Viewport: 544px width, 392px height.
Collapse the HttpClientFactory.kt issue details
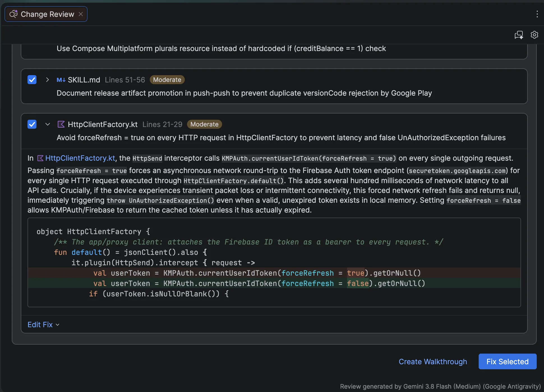tap(47, 124)
